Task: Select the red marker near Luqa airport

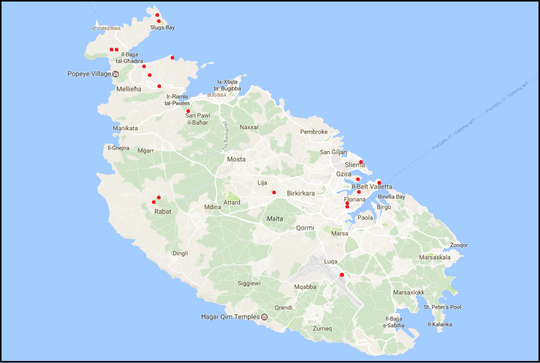Action: (x=342, y=274)
